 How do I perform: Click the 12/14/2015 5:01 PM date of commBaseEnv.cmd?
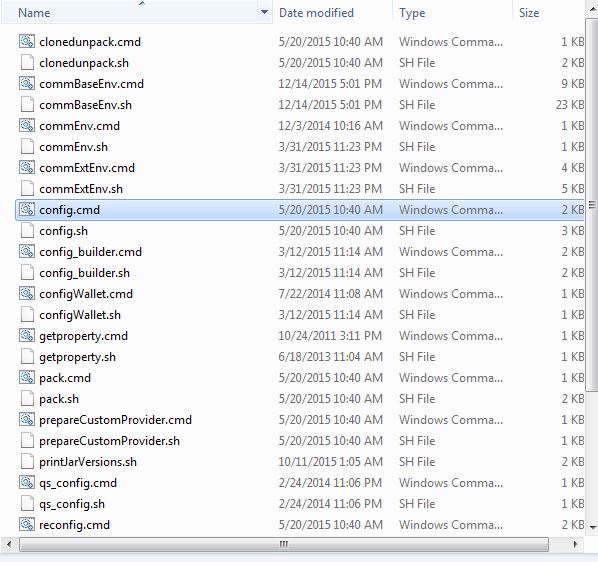click(330, 83)
